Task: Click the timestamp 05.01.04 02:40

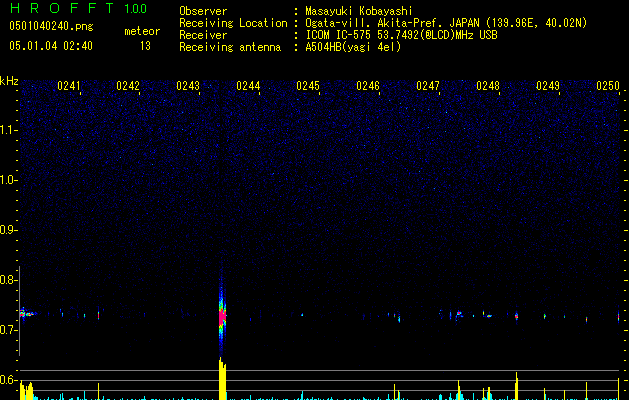Action: [51, 46]
